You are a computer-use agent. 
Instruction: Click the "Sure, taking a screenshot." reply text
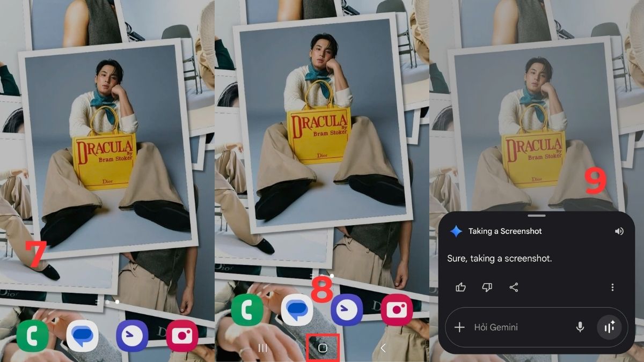[500, 258]
